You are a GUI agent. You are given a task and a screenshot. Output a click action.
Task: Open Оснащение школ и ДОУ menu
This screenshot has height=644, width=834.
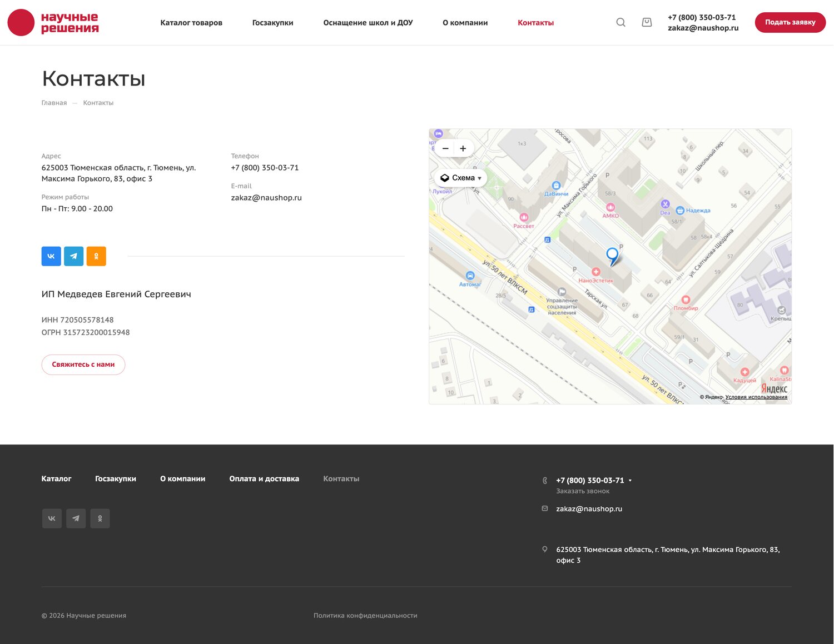[368, 23]
